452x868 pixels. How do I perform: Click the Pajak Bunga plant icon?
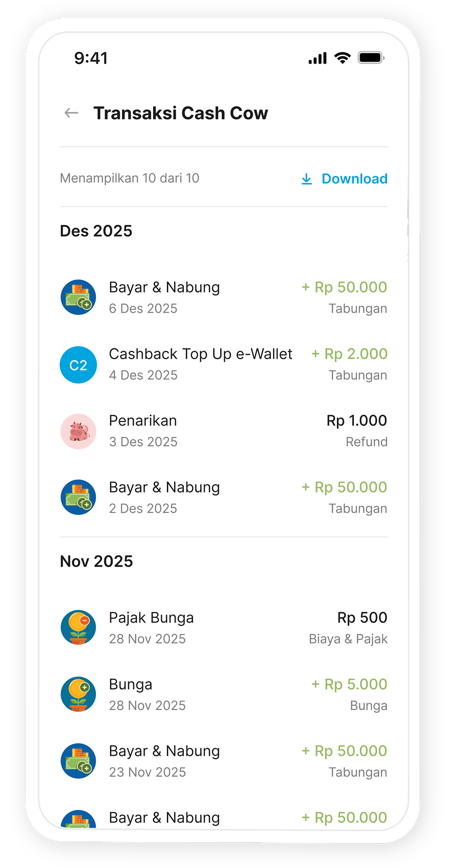[x=78, y=628]
